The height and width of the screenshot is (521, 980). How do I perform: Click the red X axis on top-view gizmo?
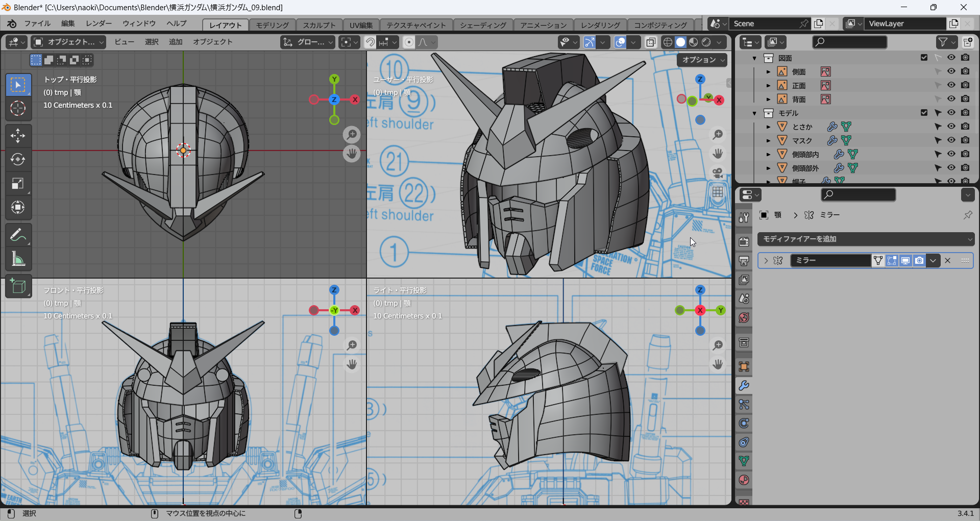(355, 100)
